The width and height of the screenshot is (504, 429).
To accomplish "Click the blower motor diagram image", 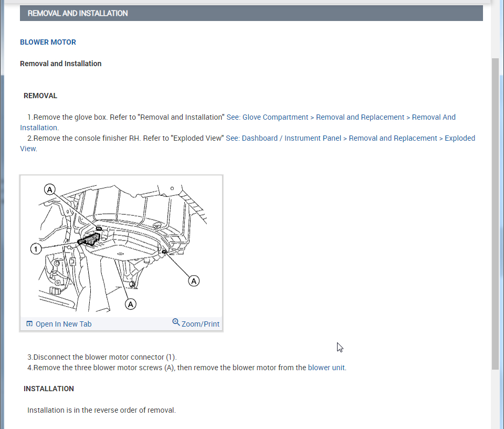I will pyautogui.click(x=121, y=247).
